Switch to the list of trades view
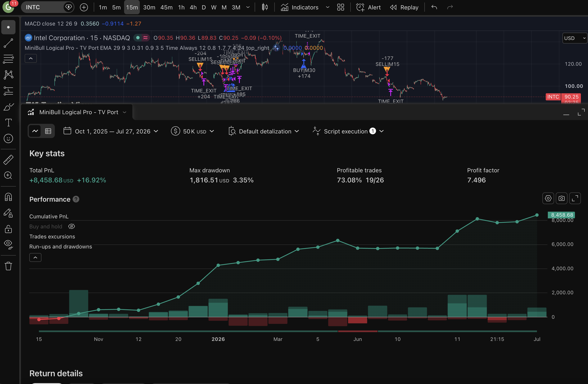The image size is (588, 384). pos(48,131)
